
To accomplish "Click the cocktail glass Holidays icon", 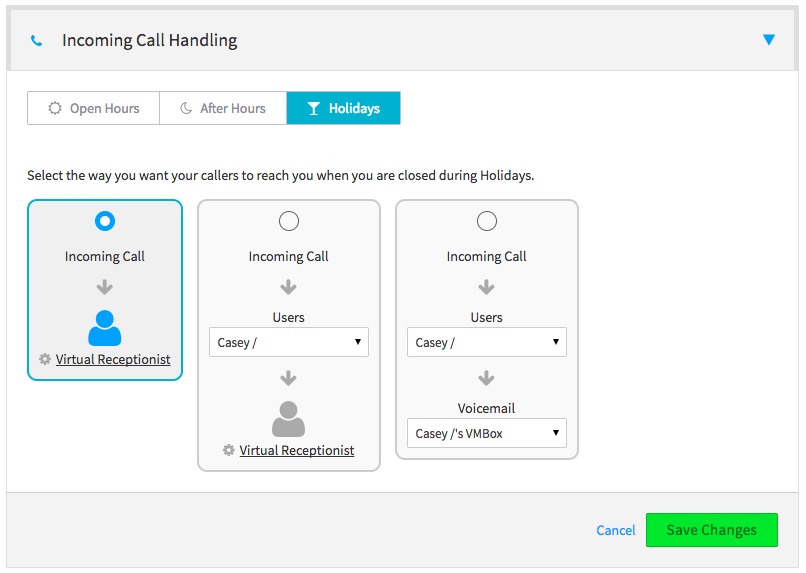I will [314, 108].
